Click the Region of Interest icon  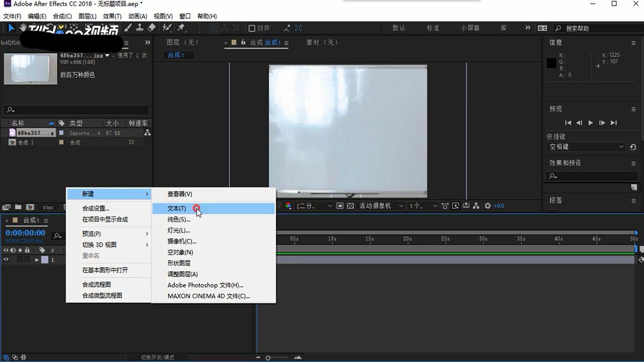coord(341,206)
